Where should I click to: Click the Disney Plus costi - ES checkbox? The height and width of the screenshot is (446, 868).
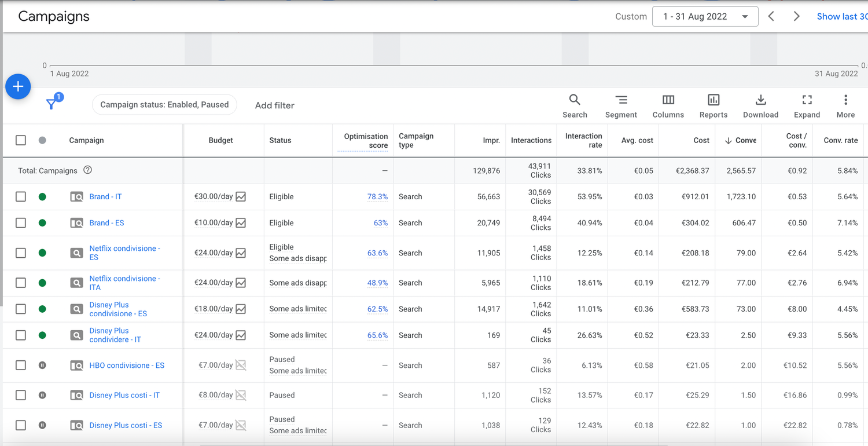(21, 425)
